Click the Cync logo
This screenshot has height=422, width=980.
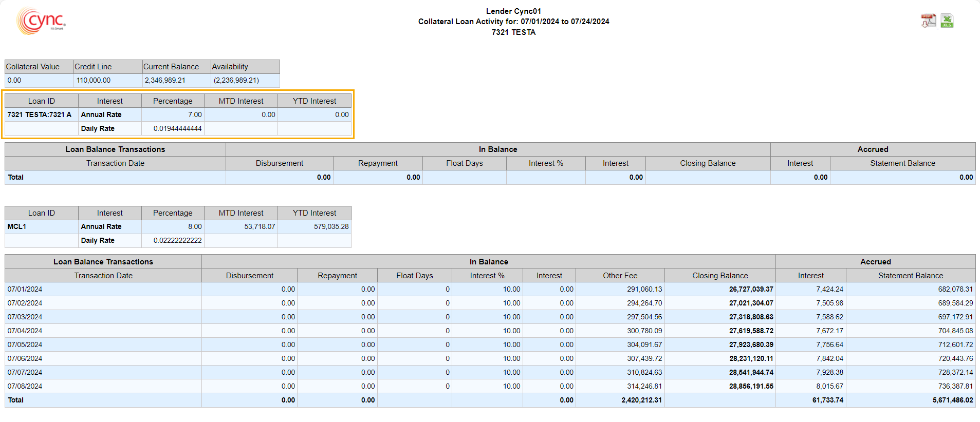pyautogui.click(x=41, y=21)
